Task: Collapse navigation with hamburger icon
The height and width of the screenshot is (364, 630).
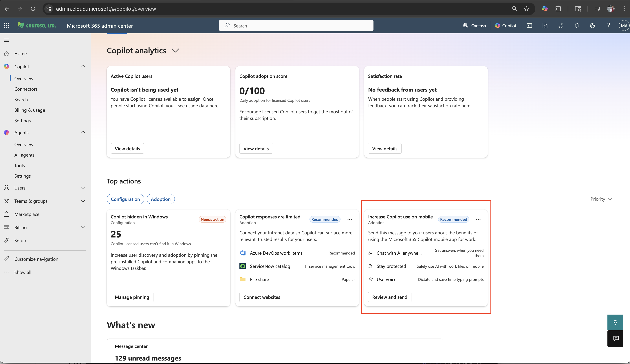Action: [x=6, y=40]
